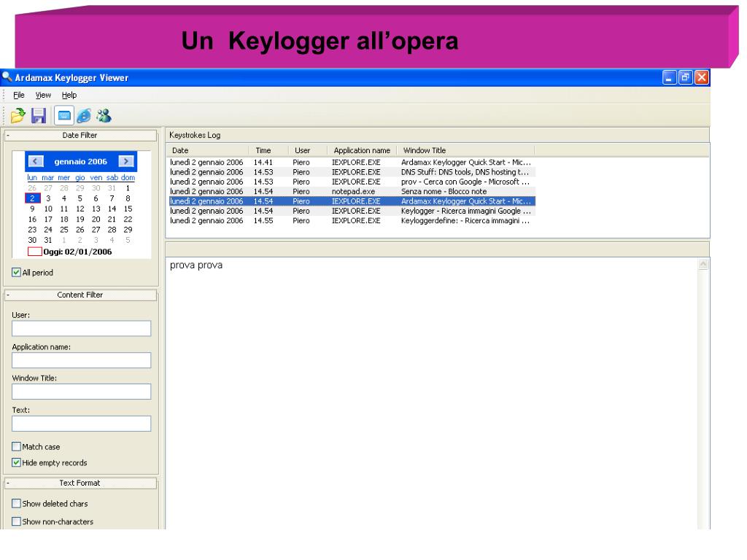Open the View menu
This screenshot has height=560, width=747.
pos(43,95)
